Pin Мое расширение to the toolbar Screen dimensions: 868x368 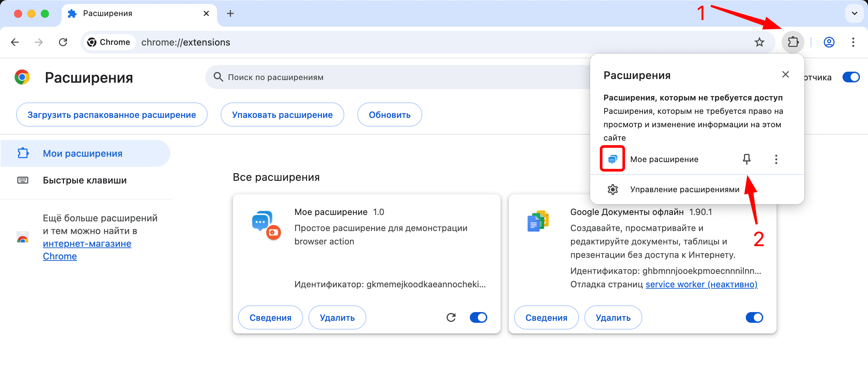point(746,159)
